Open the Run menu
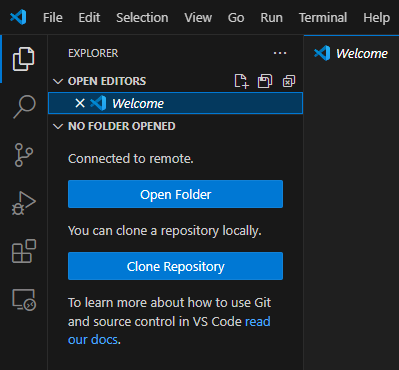Screen dimensions: 399x370 271,17
